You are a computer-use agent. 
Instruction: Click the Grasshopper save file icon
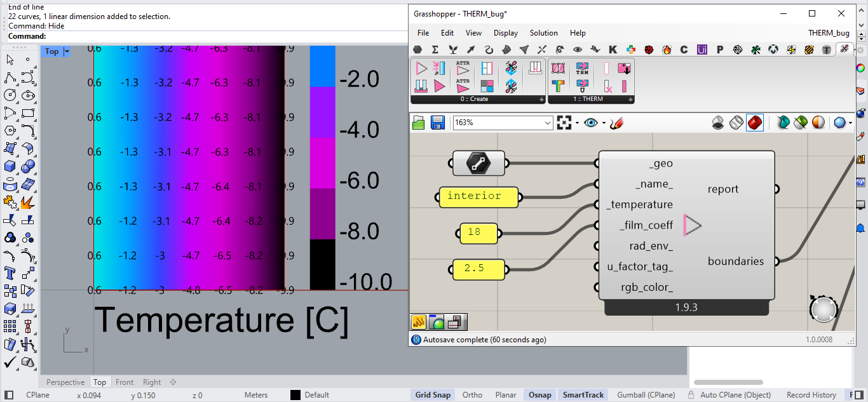[437, 123]
